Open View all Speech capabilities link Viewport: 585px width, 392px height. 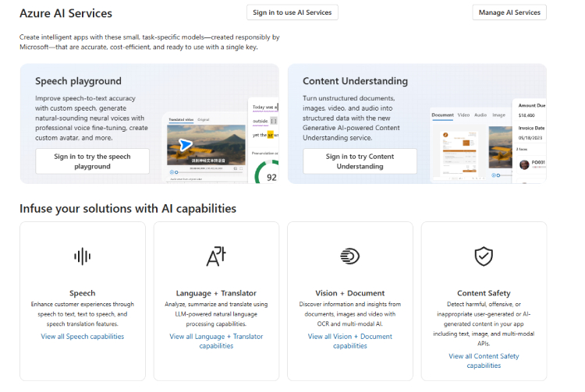point(83,337)
